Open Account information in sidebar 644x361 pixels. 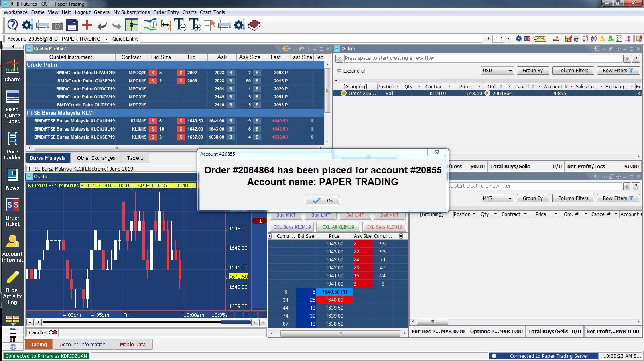(12, 248)
